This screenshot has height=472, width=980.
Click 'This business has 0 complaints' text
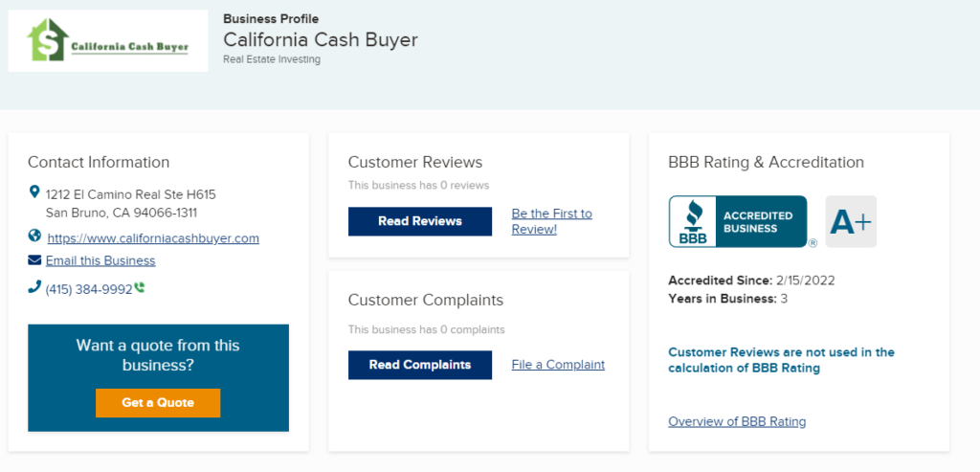[426, 329]
